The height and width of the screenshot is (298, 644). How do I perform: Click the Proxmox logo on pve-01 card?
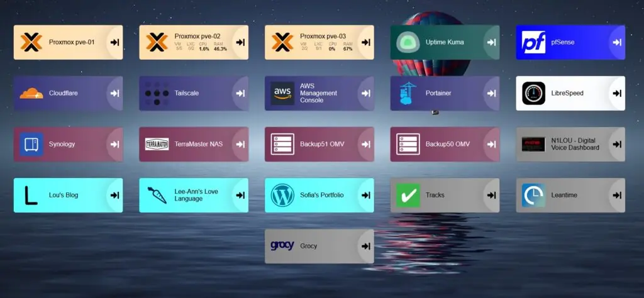click(x=31, y=42)
